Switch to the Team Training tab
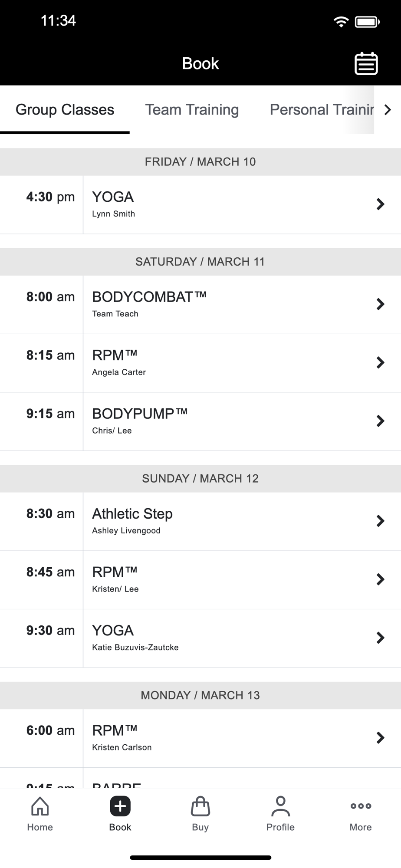Screen dimensions: 401x868 click(x=192, y=110)
